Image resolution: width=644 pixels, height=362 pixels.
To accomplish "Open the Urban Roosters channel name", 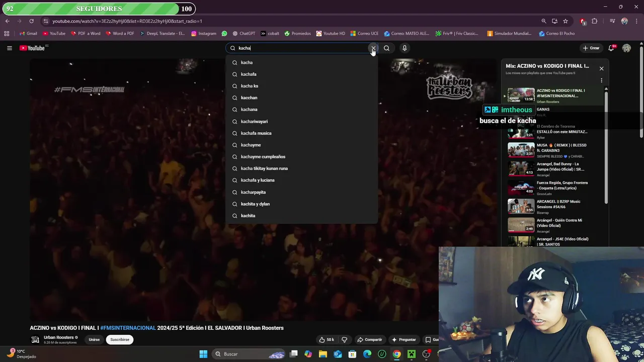I will coord(58,337).
